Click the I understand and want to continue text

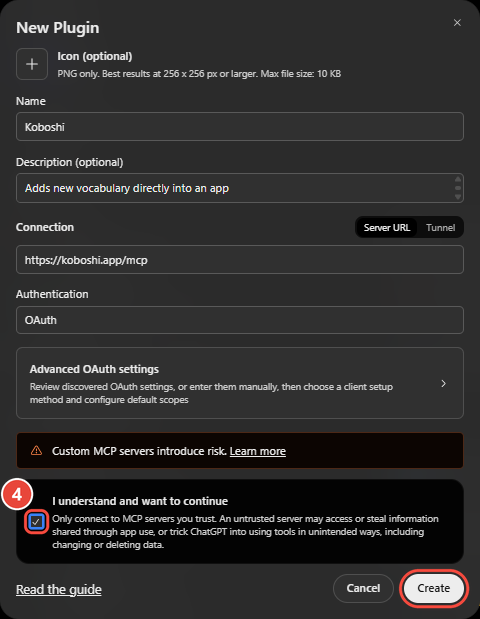(x=140, y=501)
